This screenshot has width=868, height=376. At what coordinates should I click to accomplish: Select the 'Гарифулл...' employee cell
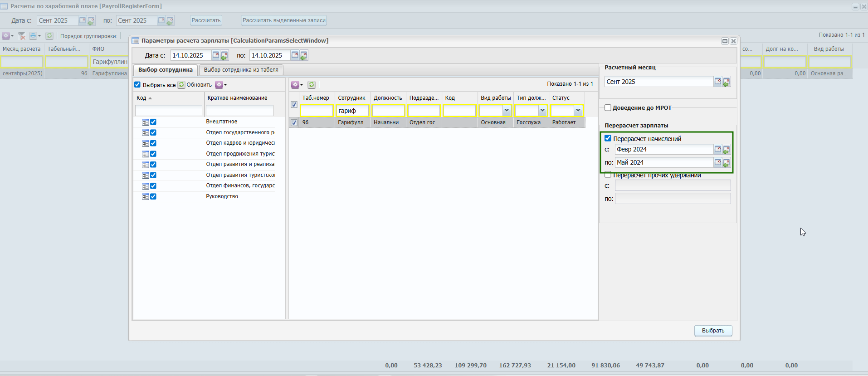(x=353, y=122)
